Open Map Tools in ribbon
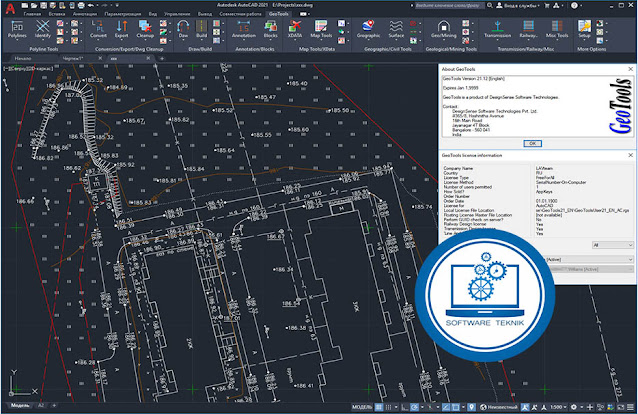The width and height of the screenshot is (638, 414). [x=321, y=30]
